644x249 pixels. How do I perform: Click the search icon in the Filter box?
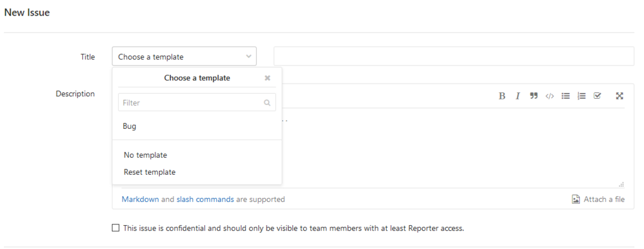coord(267,102)
